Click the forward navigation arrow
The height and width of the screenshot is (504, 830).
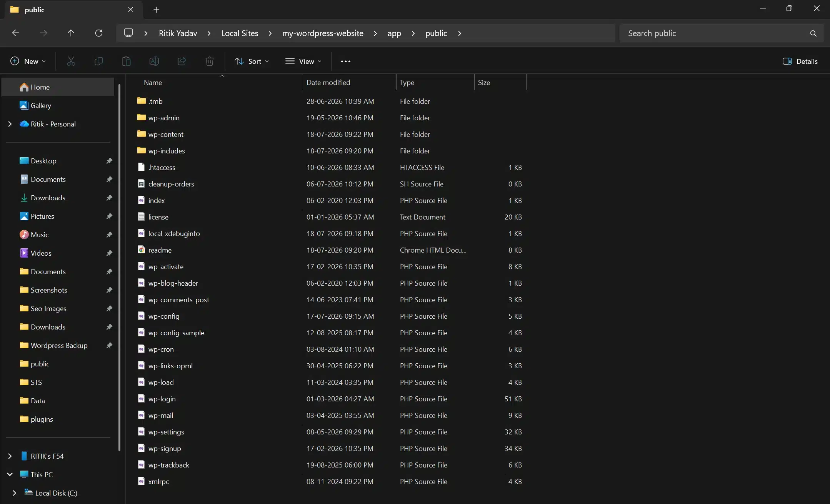coord(43,33)
